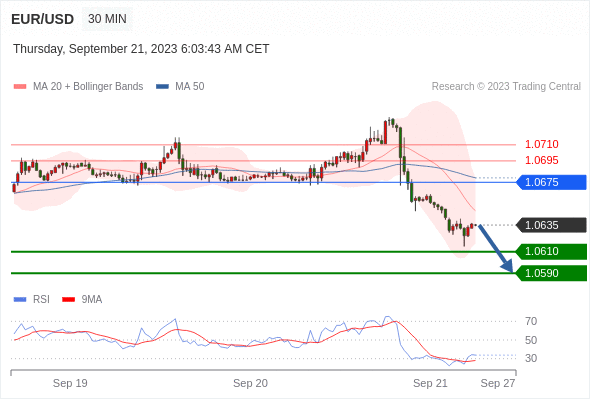
Task: Click the green 1.0610 support tag
Action: [551, 251]
